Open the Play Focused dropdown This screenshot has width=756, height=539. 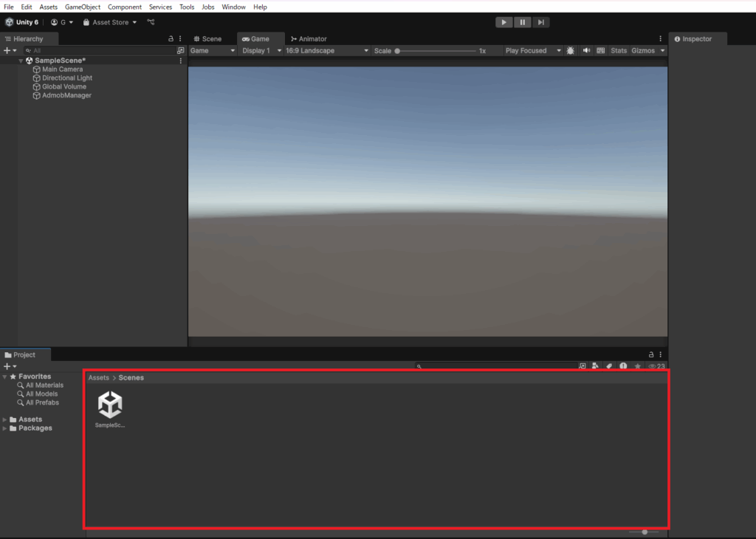tap(533, 51)
